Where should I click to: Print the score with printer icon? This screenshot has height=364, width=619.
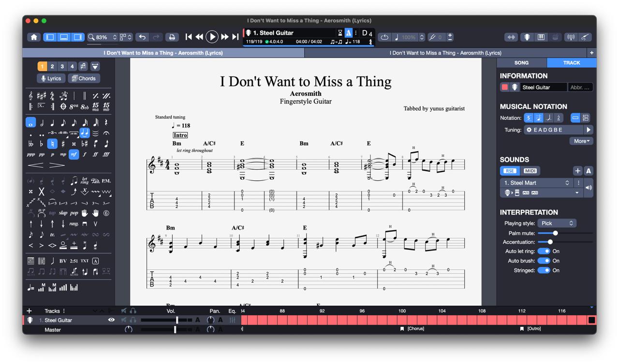coord(172,37)
